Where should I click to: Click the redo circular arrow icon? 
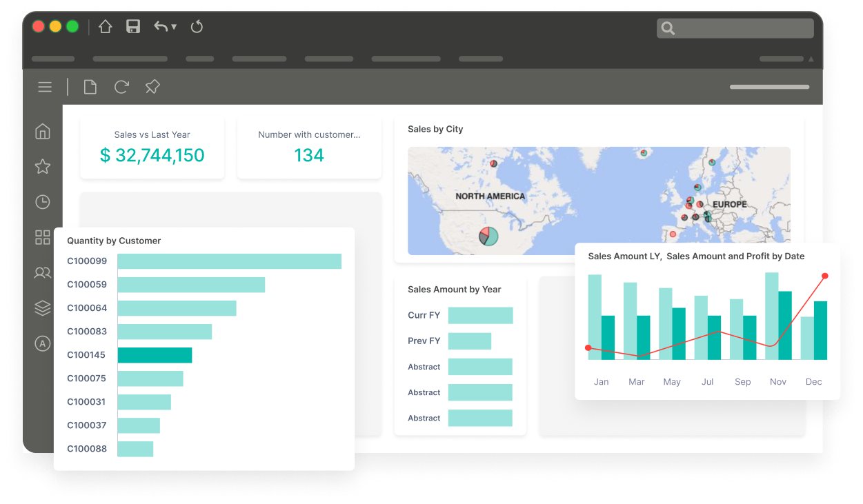(197, 27)
